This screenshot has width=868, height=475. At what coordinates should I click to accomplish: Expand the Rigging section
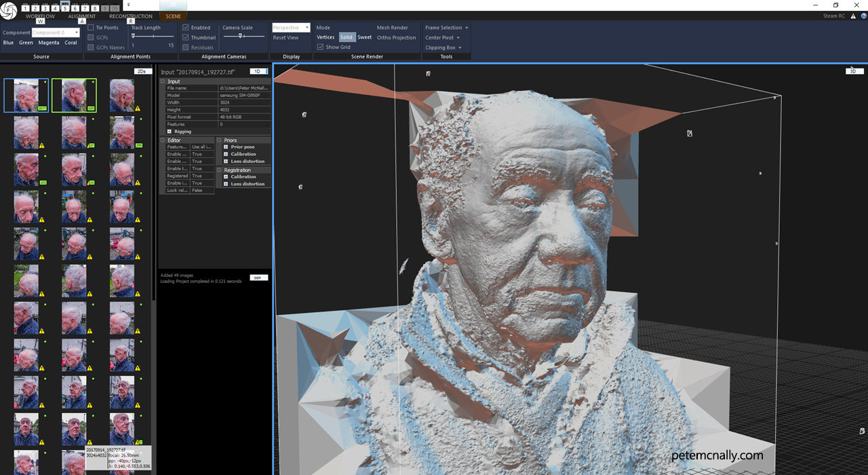170,132
